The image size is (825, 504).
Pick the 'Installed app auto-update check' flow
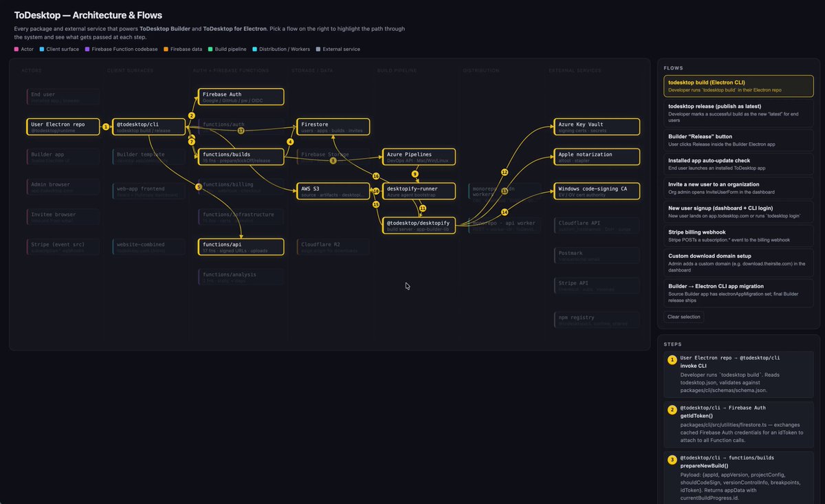click(x=738, y=164)
